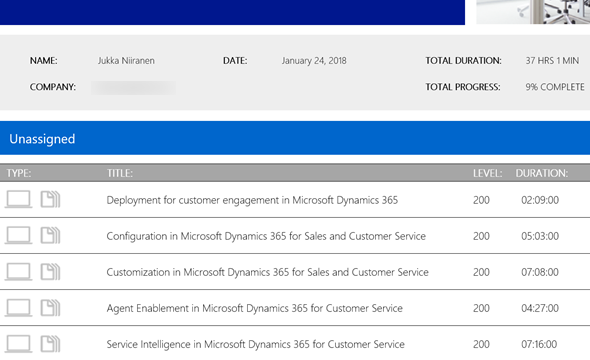Click laptop icon in Configuration course row
590x360 pixels.
pyautogui.click(x=18, y=235)
